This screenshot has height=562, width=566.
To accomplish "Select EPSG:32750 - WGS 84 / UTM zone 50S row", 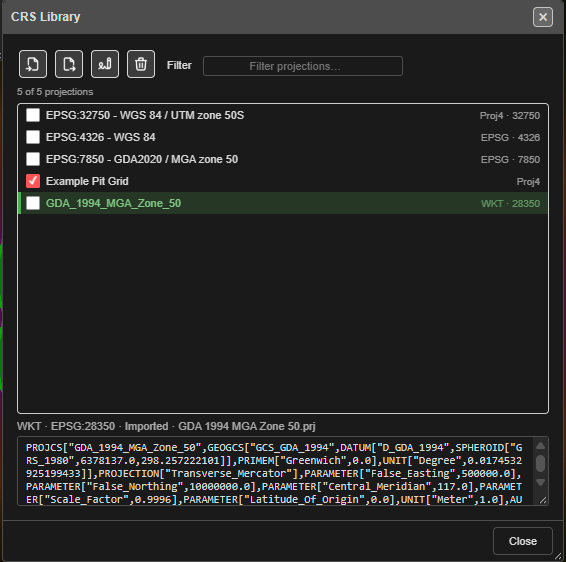I will click(283, 115).
